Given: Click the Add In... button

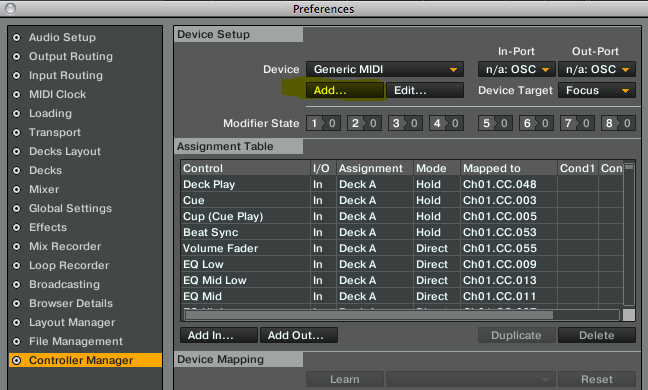Looking at the screenshot, I should 219,335.
